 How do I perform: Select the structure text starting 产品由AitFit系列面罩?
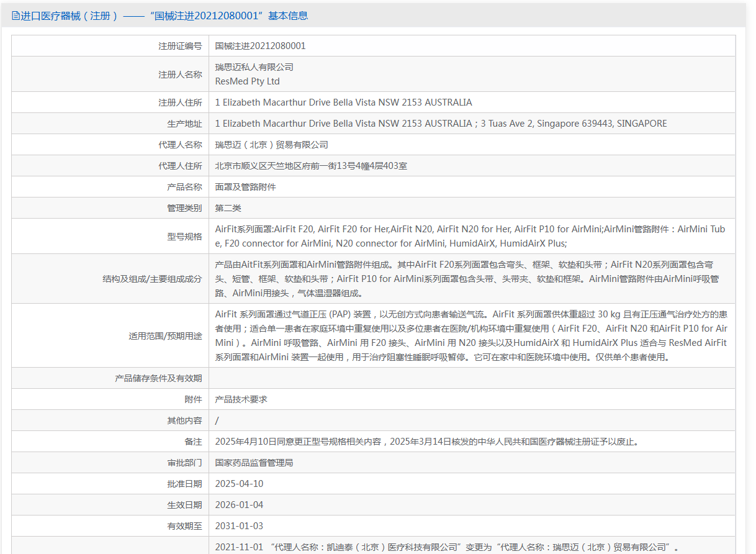pyautogui.click(x=467, y=279)
